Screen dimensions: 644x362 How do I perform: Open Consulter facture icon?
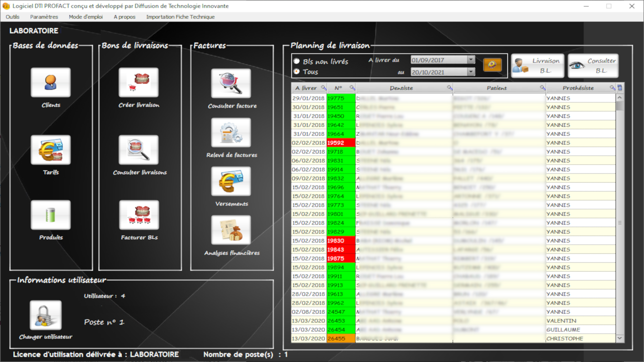(231, 83)
